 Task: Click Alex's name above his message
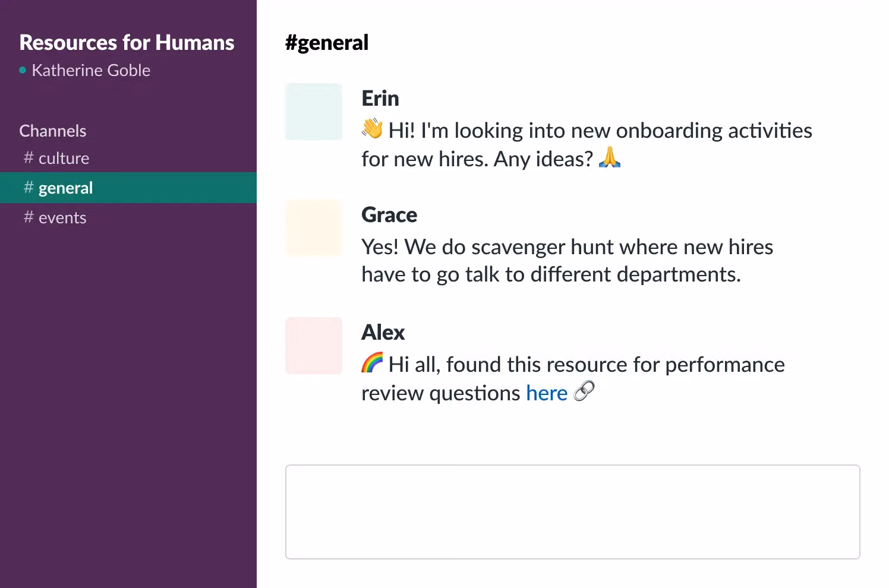[383, 332]
